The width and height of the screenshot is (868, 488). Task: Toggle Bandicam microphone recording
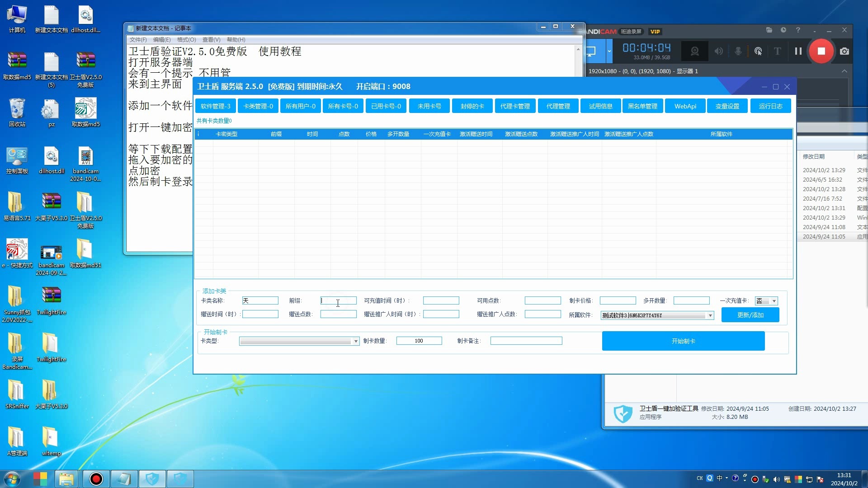click(738, 51)
